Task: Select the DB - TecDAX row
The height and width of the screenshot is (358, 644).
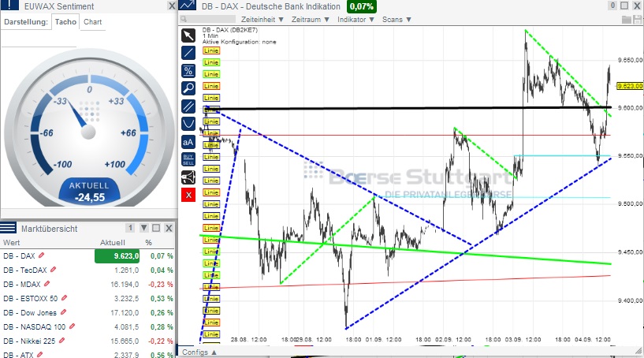Action: coord(88,270)
